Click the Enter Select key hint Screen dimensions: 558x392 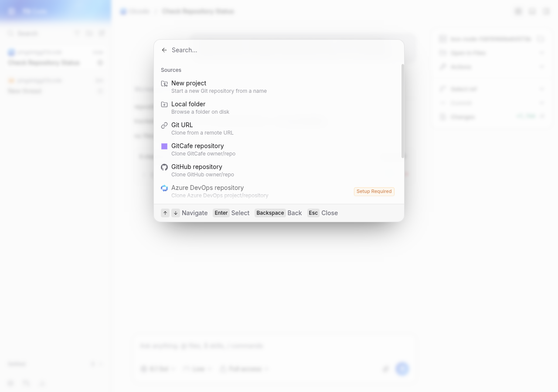pyautogui.click(x=231, y=213)
